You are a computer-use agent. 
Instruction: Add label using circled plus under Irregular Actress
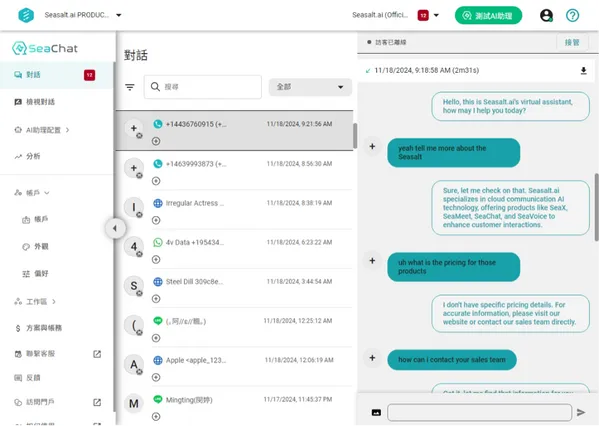click(156, 220)
